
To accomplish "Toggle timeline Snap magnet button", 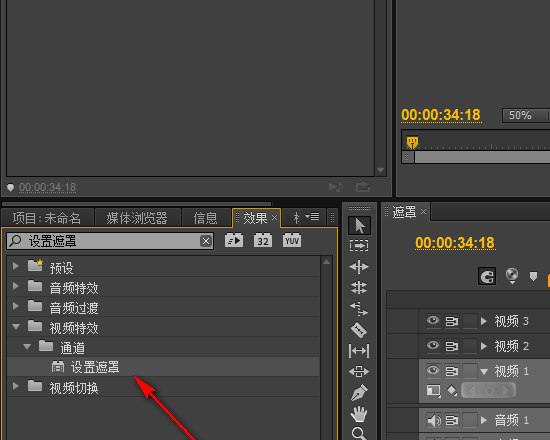I will coord(487,276).
